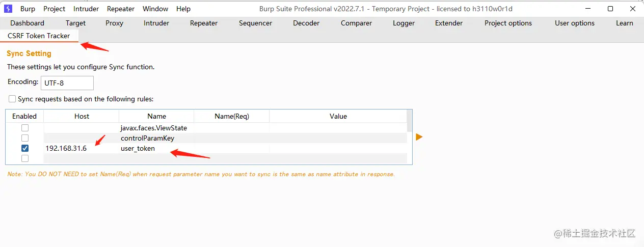Select the controlParamKey name cell

click(x=156, y=138)
